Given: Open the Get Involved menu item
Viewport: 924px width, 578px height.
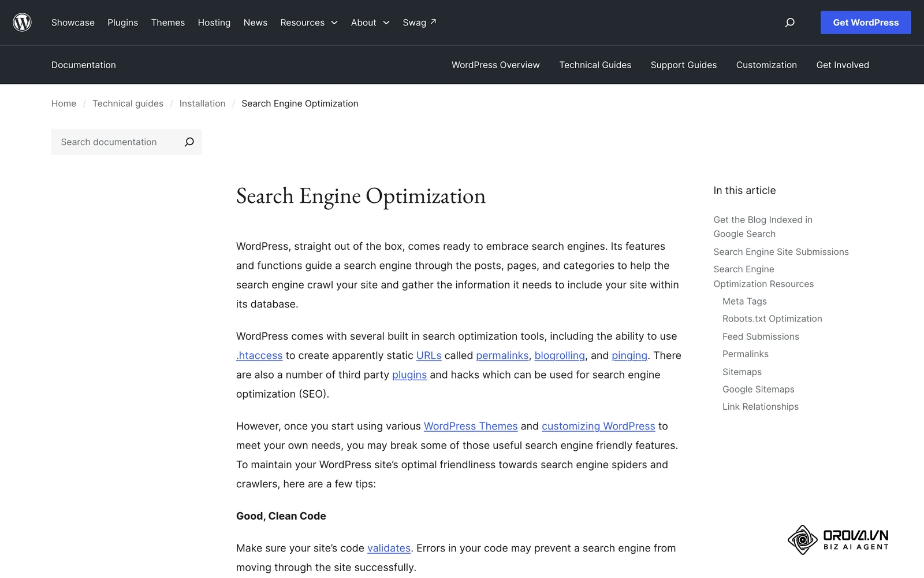Looking at the screenshot, I should pyautogui.click(x=843, y=65).
